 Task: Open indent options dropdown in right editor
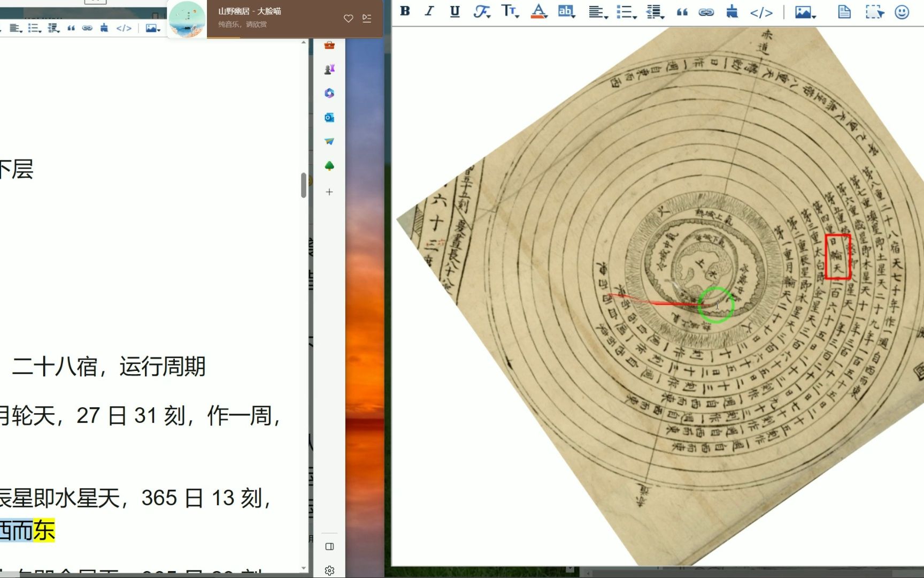(655, 12)
